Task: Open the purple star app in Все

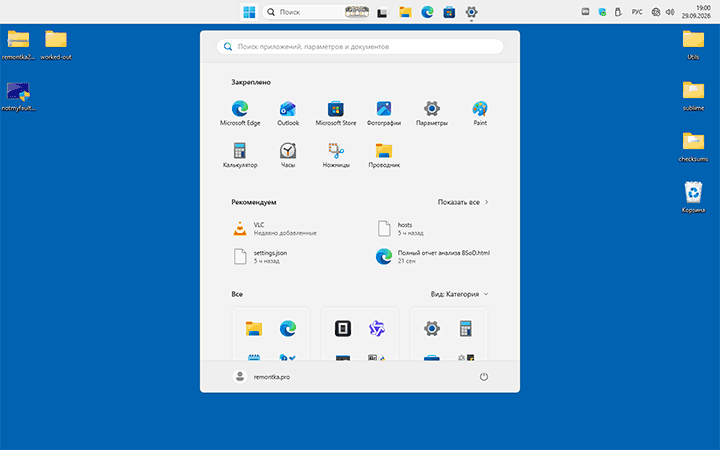Action: [377, 329]
